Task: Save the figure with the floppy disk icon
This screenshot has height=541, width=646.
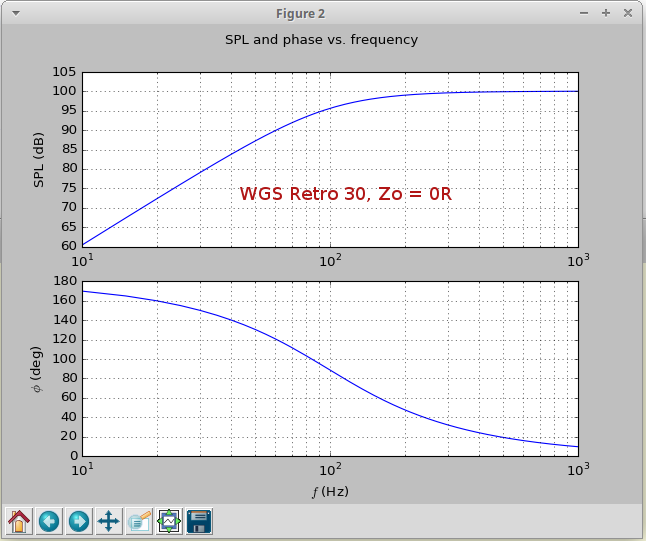Action: click(x=199, y=521)
